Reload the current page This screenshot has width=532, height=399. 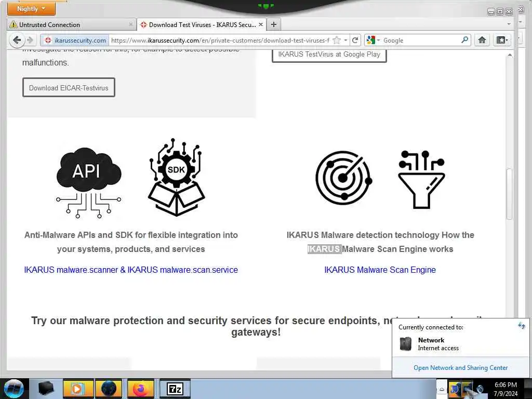(355, 40)
